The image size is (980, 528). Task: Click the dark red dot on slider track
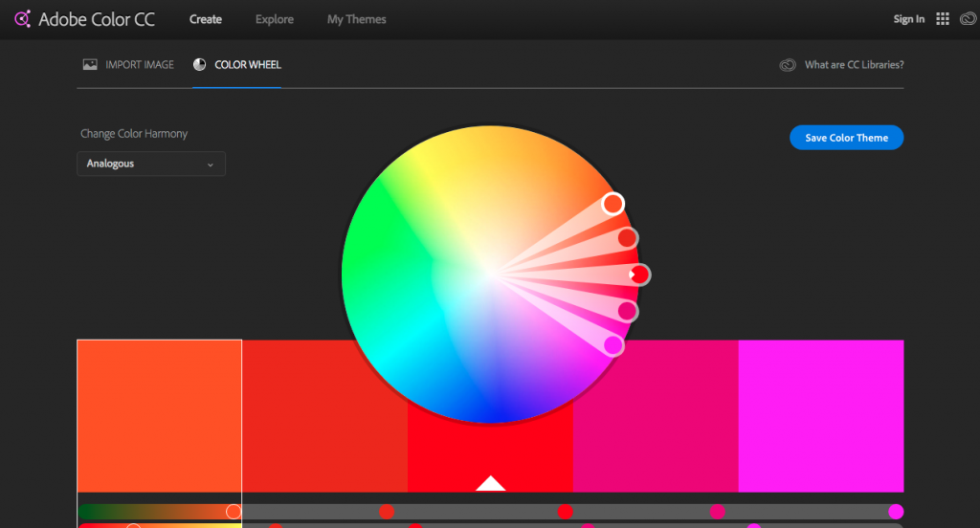coord(387,512)
